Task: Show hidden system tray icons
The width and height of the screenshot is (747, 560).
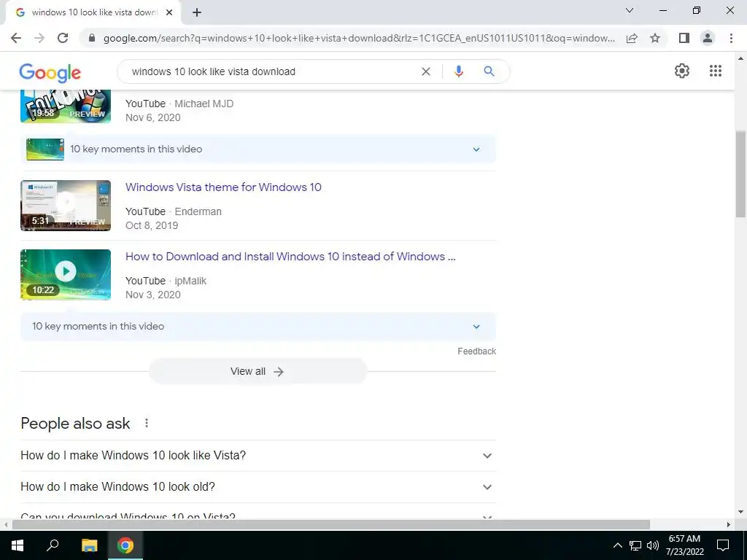Action: (617, 545)
